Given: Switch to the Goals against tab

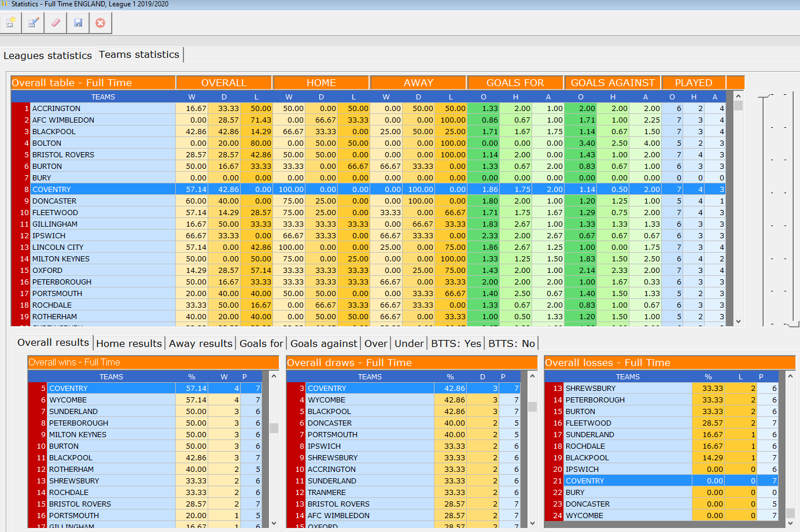Looking at the screenshot, I should tap(324, 343).
